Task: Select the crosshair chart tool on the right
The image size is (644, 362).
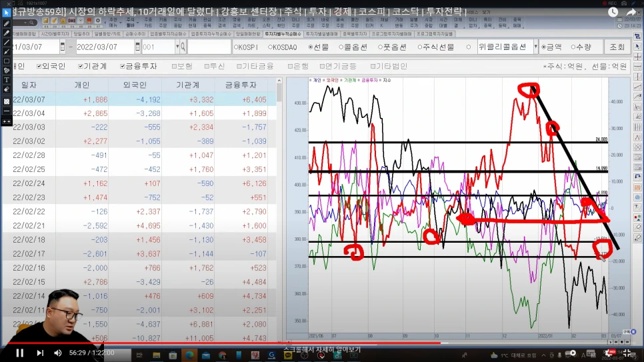Action: pos(637,57)
